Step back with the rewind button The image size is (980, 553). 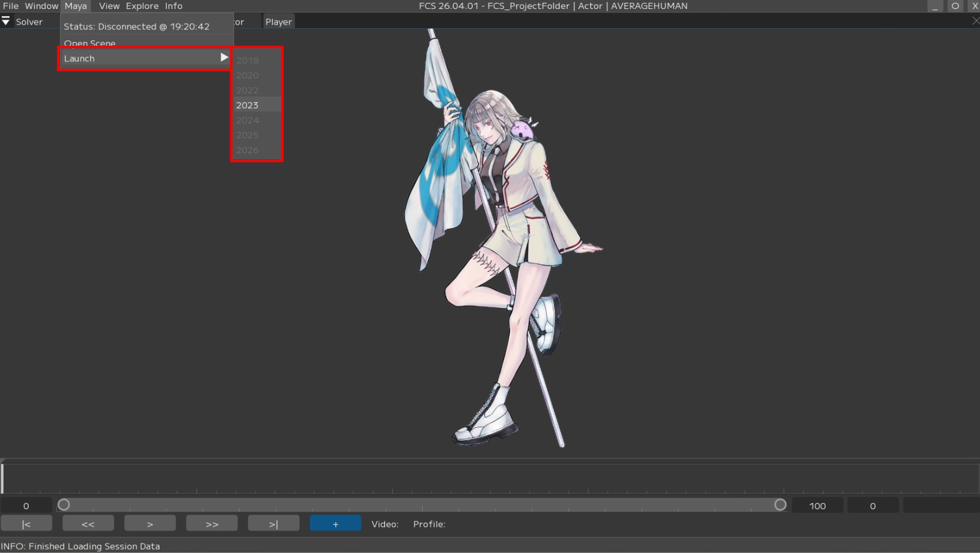(x=88, y=524)
